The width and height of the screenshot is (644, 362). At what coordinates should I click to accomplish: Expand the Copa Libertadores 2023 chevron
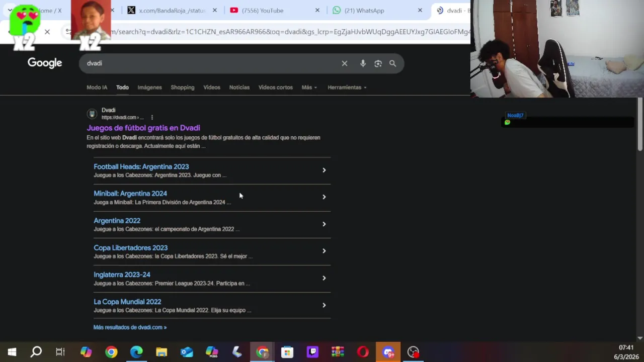(x=324, y=251)
